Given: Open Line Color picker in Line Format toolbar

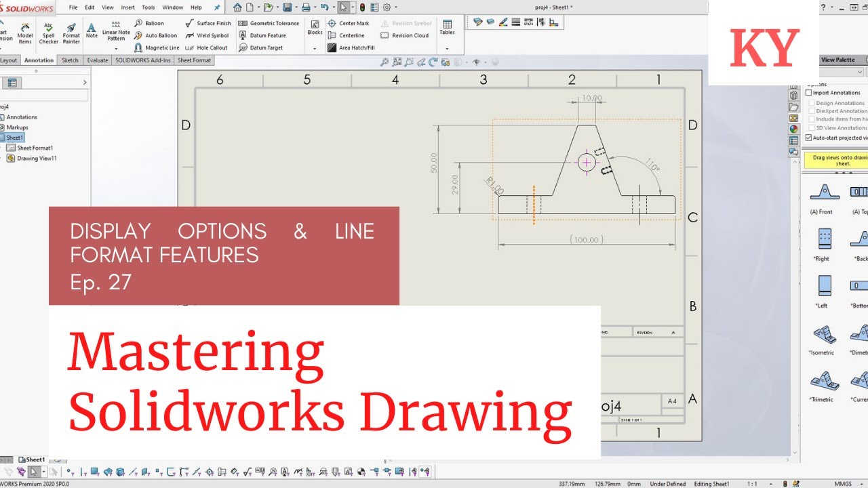Looking at the screenshot, I should [503, 22].
